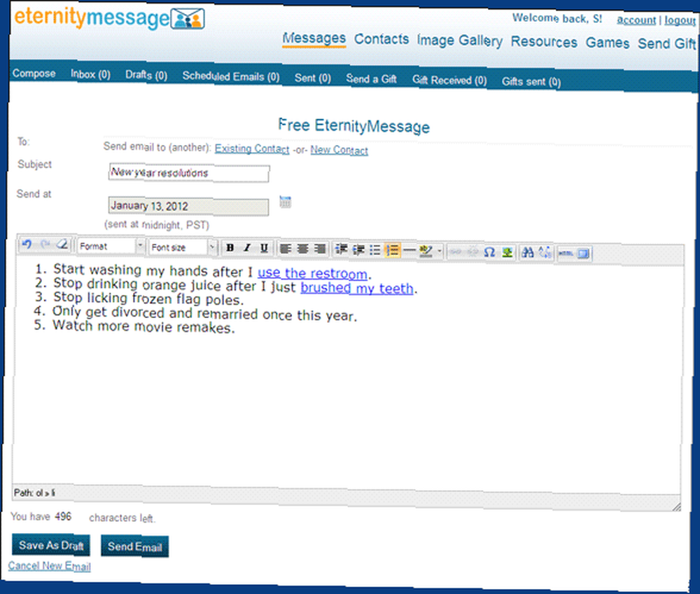Click the fullscreen toggle icon
The image size is (700, 594).
pos(584,254)
